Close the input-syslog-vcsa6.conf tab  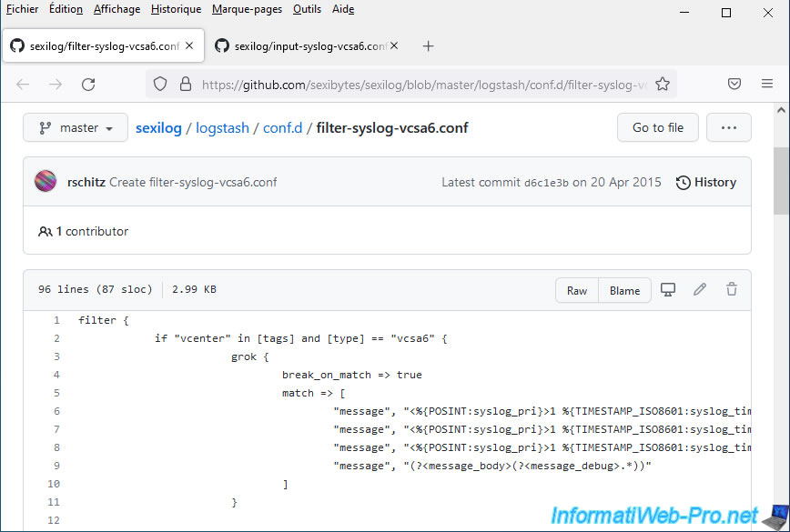coord(394,45)
